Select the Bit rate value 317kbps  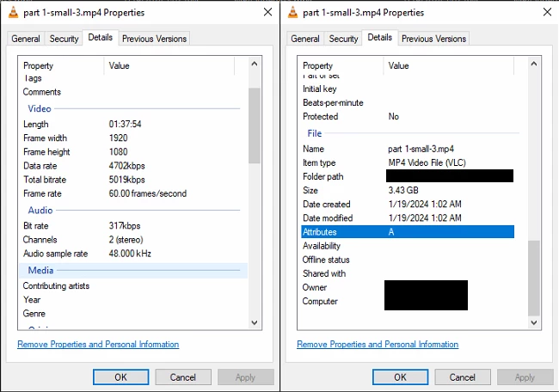click(x=125, y=225)
